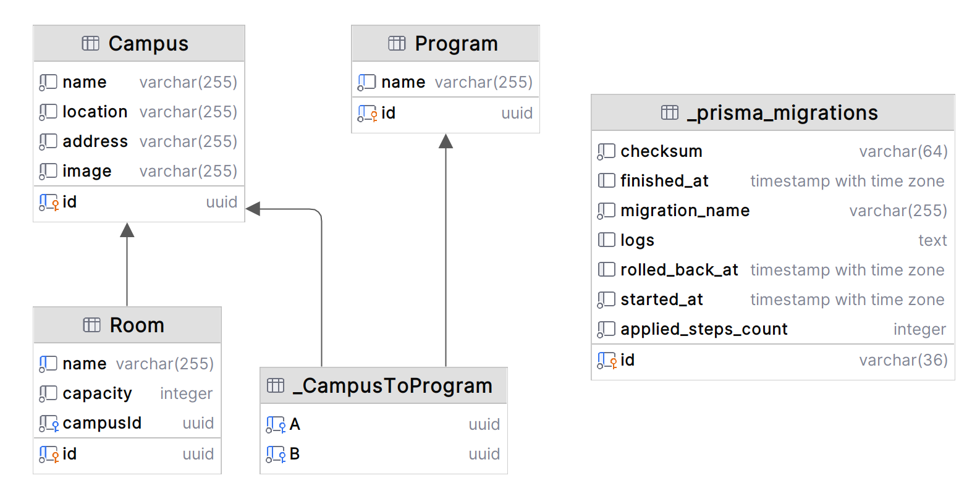The height and width of the screenshot is (499, 980).
Task: Click the primary key icon of Room id
Action: [x=49, y=454]
